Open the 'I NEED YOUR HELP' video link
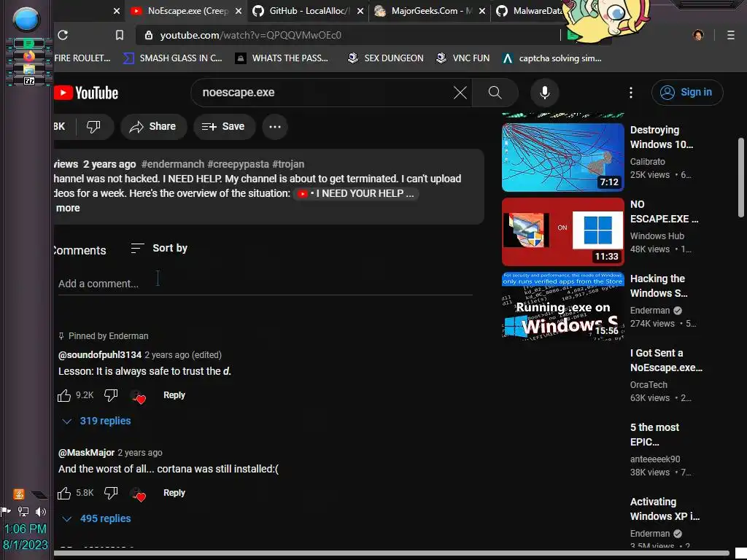This screenshot has width=747, height=560. (356, 194)
